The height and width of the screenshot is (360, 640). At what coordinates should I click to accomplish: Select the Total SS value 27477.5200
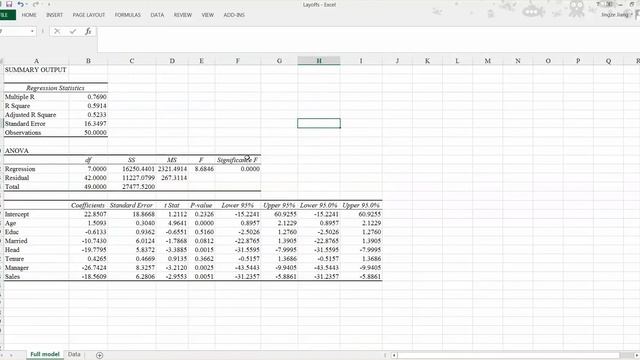(x=131, y=187)
